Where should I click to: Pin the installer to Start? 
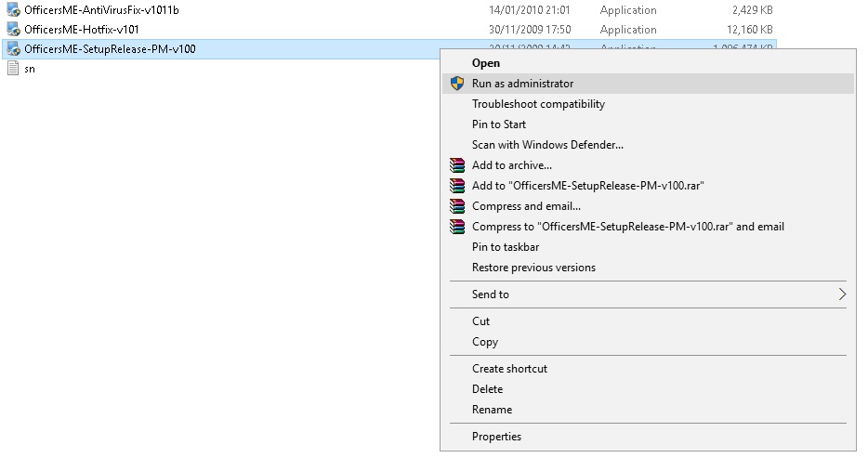pos(499,124)
